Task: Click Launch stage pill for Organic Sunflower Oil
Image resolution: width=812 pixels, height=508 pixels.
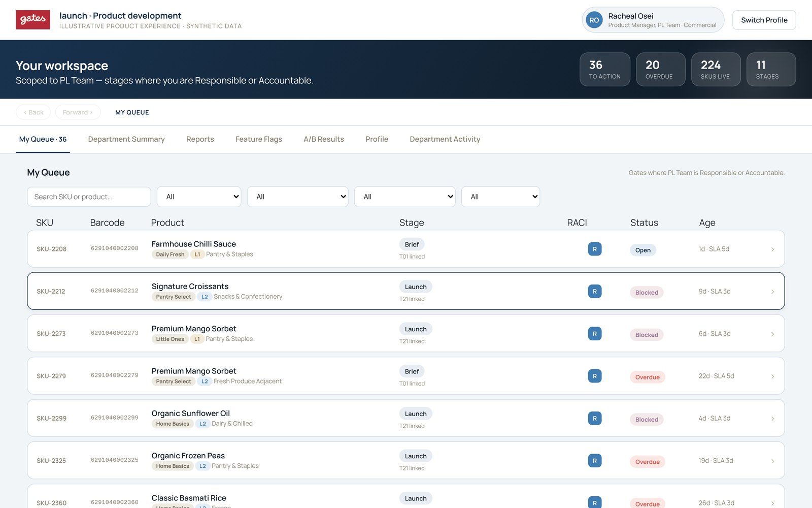Action: (x=416, y=414)
